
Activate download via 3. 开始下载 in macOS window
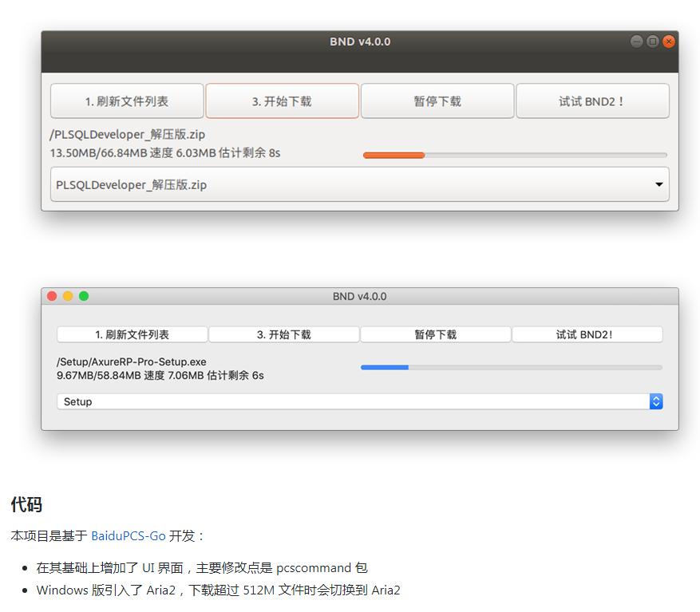click(283, 334)
